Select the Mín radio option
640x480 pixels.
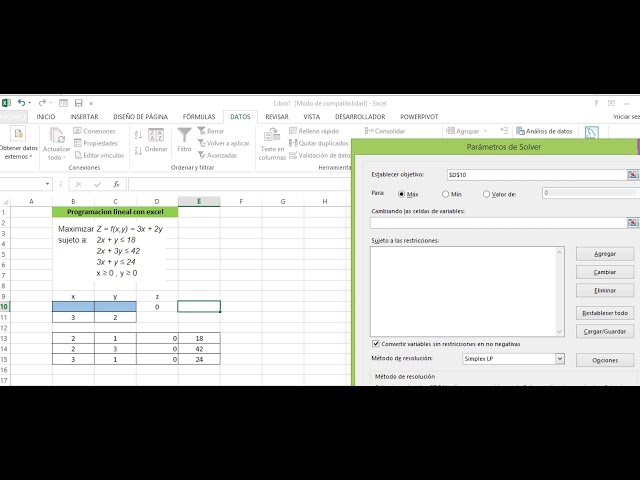tap(445, 194)
